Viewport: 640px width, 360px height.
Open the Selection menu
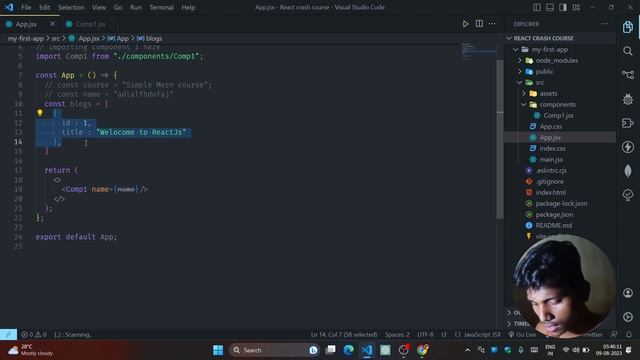point(71,7)
